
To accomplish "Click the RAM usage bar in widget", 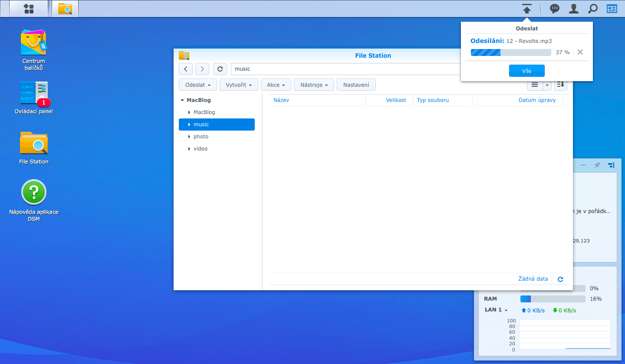I will pyautogui.click(x=553, y=299).
